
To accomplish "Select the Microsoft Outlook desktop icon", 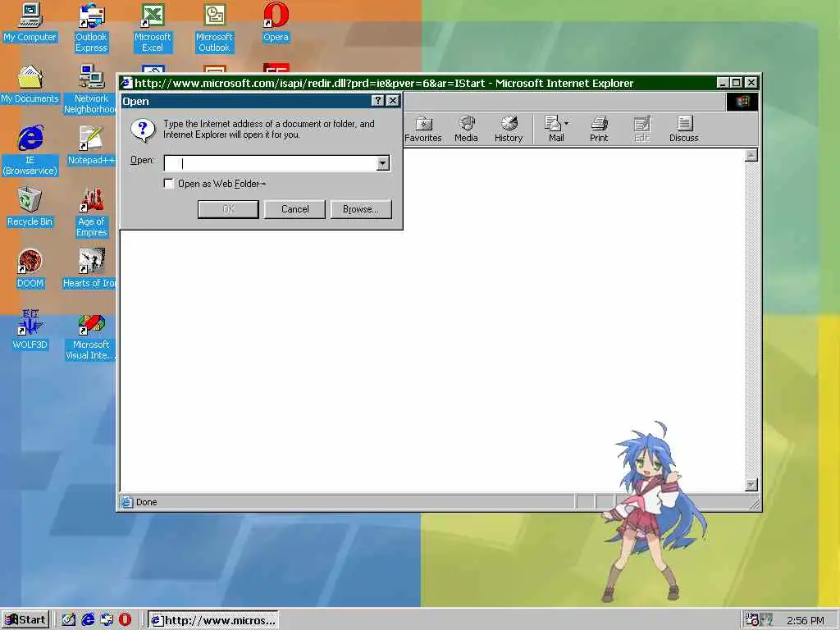I will [x=214, y=28].
